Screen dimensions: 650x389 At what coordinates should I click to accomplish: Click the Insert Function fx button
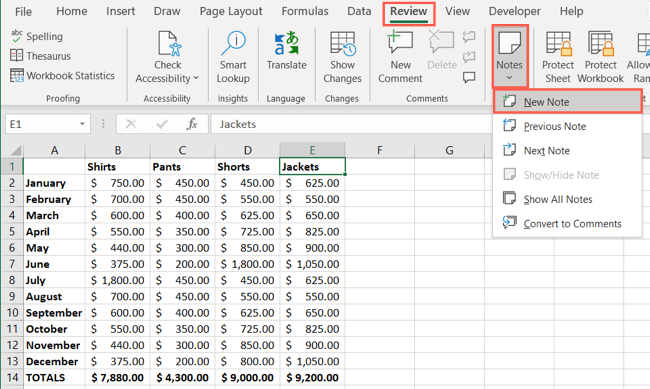click(x=192, y=124)
